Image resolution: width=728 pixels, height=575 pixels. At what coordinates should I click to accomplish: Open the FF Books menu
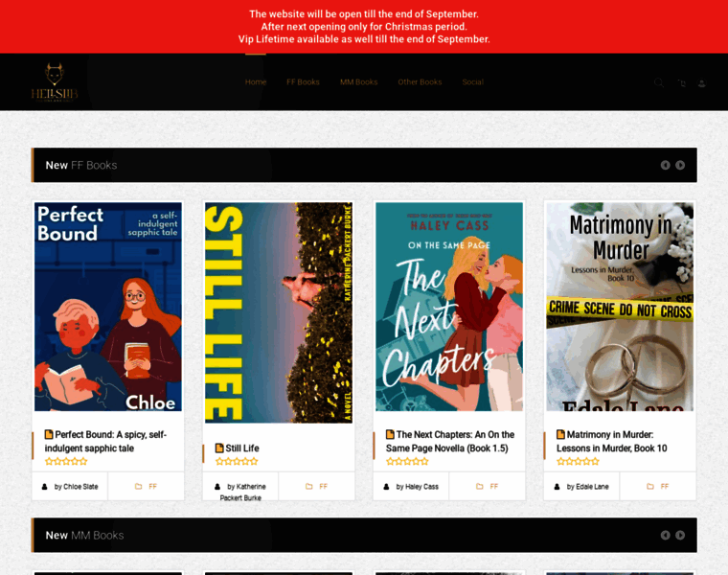pyautogui.click(x=303, y=82)
